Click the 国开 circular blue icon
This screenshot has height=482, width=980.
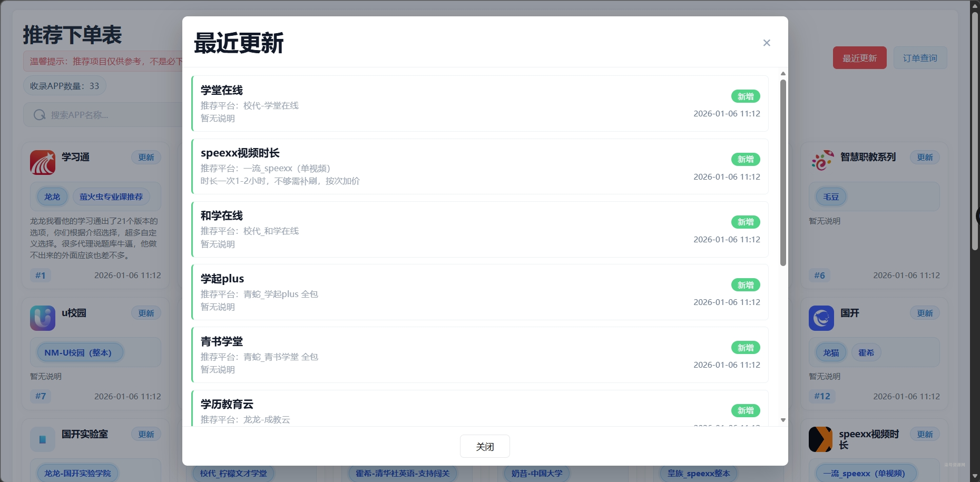pyautogui.click(x=821, y=318)
